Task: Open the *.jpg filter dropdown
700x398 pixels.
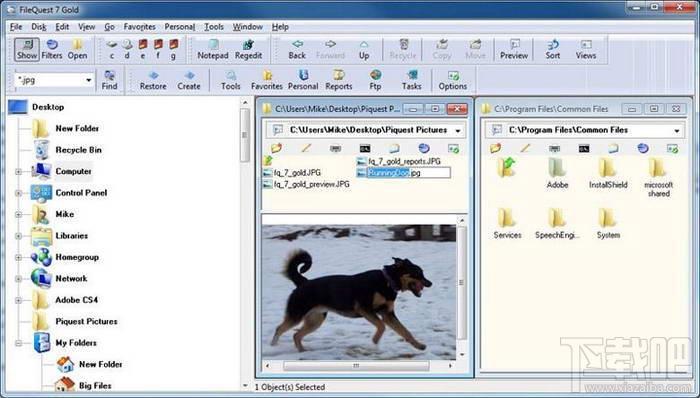Action: pos(88,80)
